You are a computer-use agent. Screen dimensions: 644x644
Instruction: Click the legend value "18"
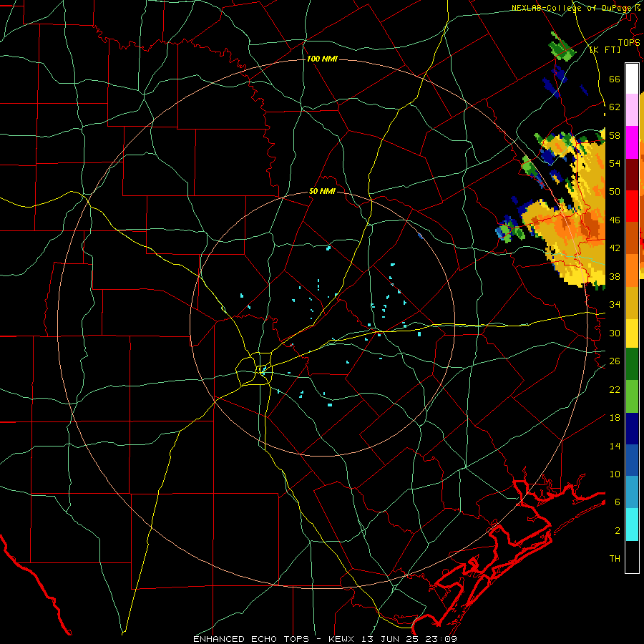(615, 418)
